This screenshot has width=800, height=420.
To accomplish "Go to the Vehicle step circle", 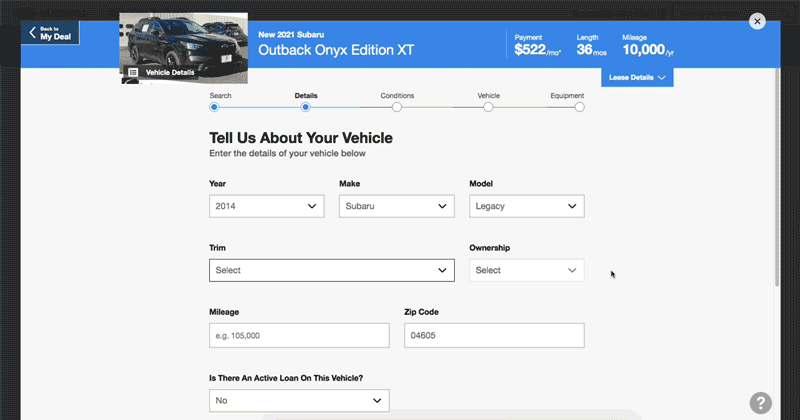I will pyautogui.click(x=488, y=107).
